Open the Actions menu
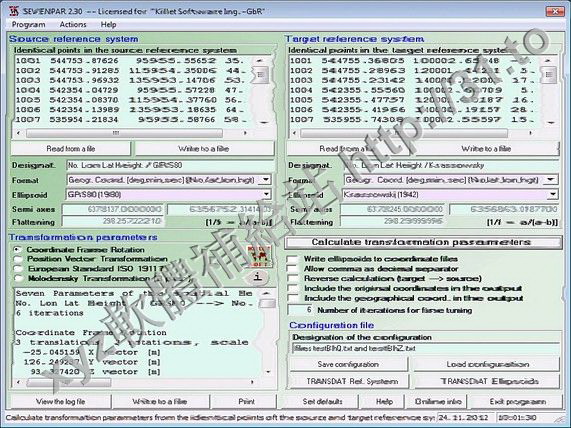Image resolution: width=571 pixels, height=428 pixels. coord(73,24)
